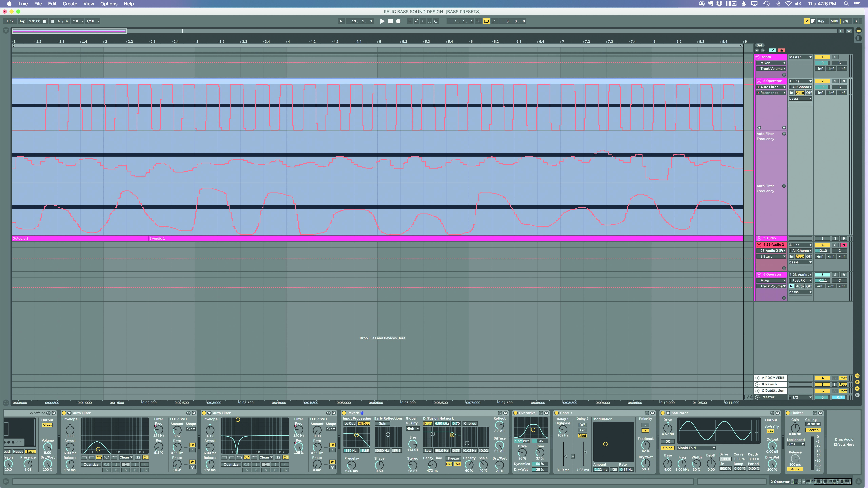Click the computer MIDI keyboard icon
This screenshot has height=488, width=868.
pos(813,21)
